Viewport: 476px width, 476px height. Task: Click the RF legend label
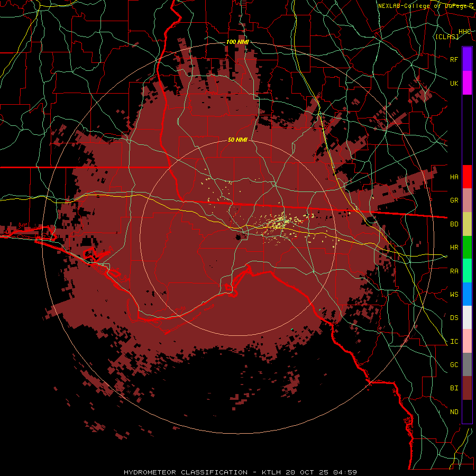point(454,59)
